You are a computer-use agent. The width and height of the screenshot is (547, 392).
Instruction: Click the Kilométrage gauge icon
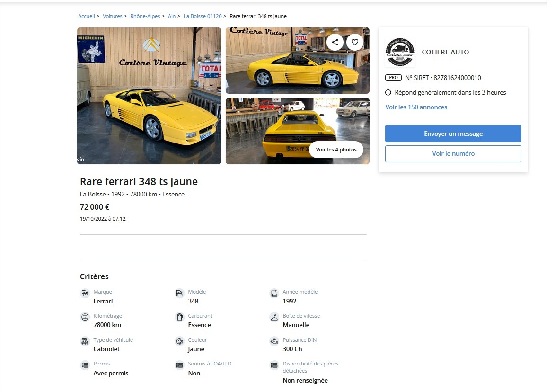point(85,317)
